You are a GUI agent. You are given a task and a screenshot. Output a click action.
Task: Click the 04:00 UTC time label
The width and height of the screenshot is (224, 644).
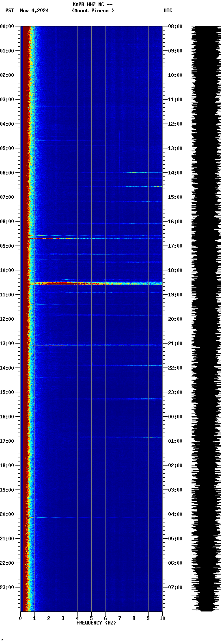pos(175,514)
